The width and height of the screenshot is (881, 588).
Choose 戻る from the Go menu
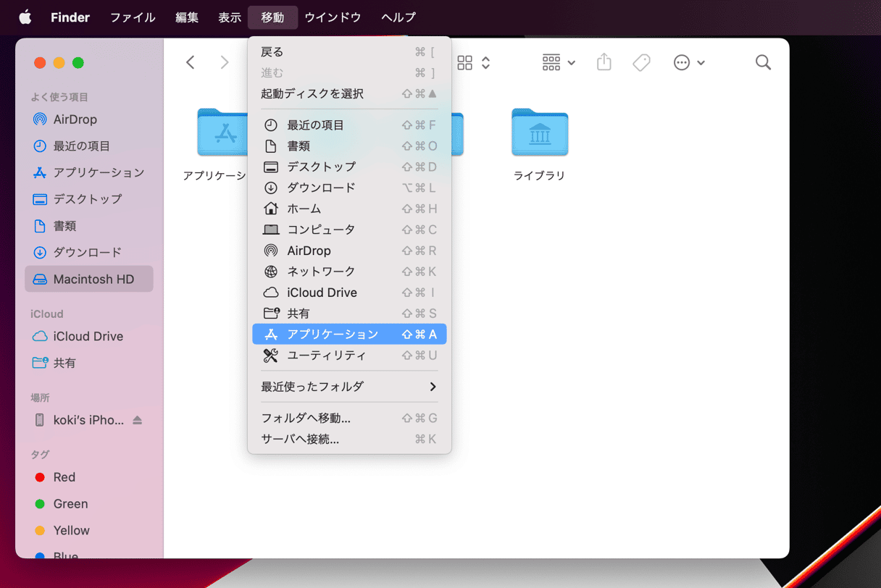coord(349,52)
